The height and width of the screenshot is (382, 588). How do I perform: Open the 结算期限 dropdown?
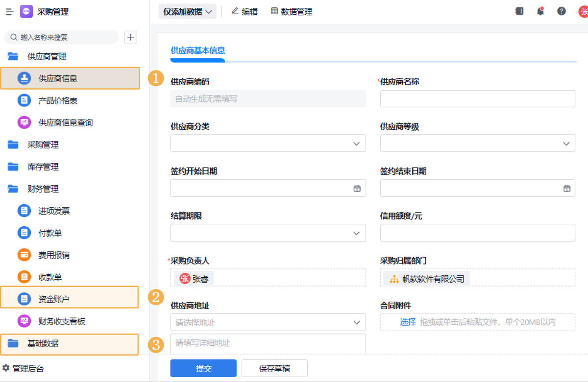tap(356, 233)
